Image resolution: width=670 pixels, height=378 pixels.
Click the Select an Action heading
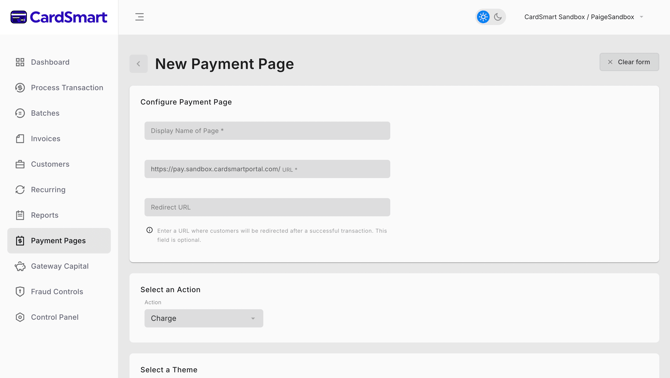pyautogui.click(x=170, y=290)
